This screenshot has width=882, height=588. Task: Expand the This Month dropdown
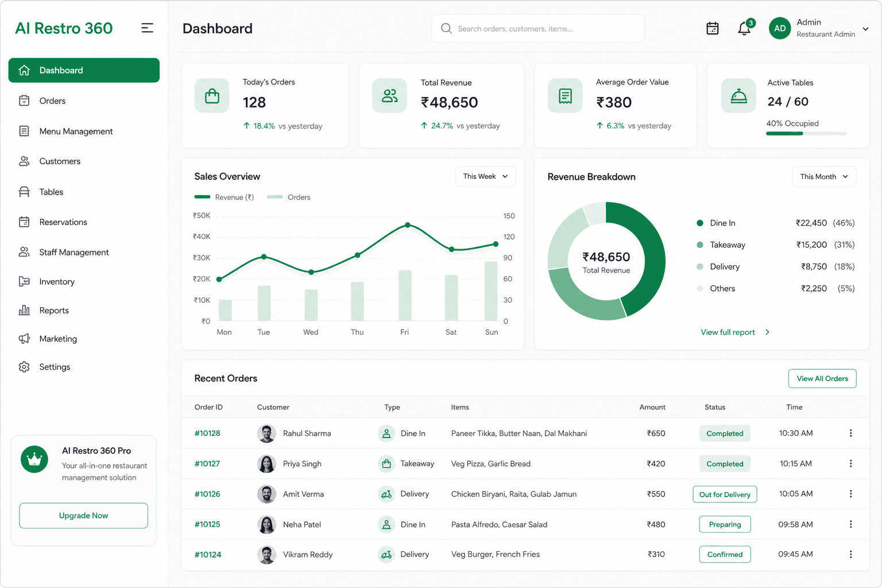pyautogui.click(x=824, y=176)
